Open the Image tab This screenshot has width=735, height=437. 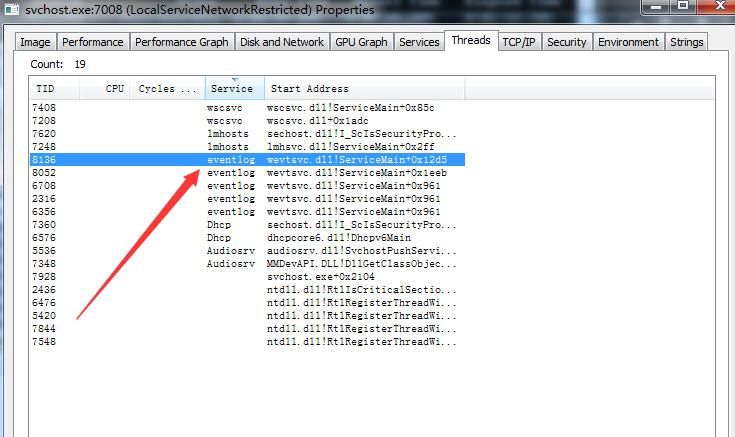click(x=36, y=42)
